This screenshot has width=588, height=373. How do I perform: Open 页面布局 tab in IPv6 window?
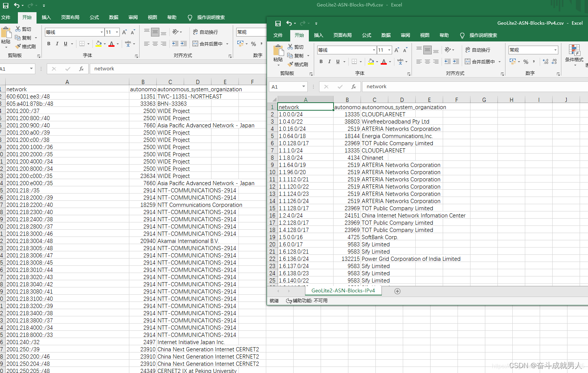70,17
